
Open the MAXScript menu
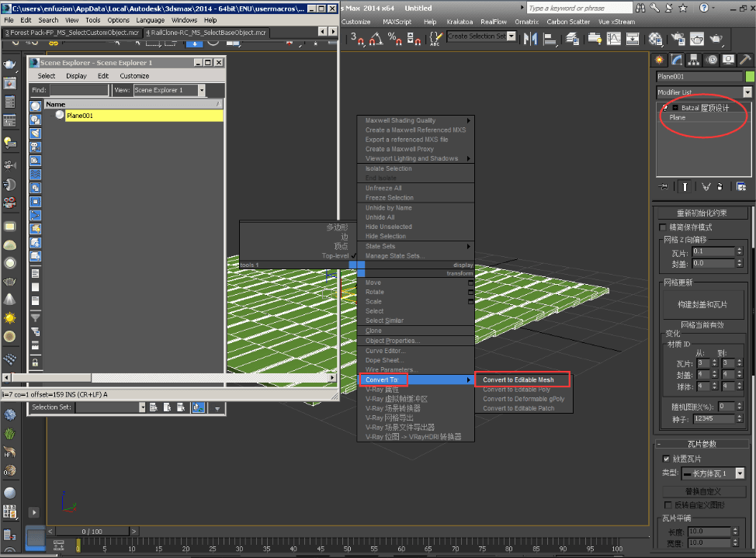[x=396, y=22]
